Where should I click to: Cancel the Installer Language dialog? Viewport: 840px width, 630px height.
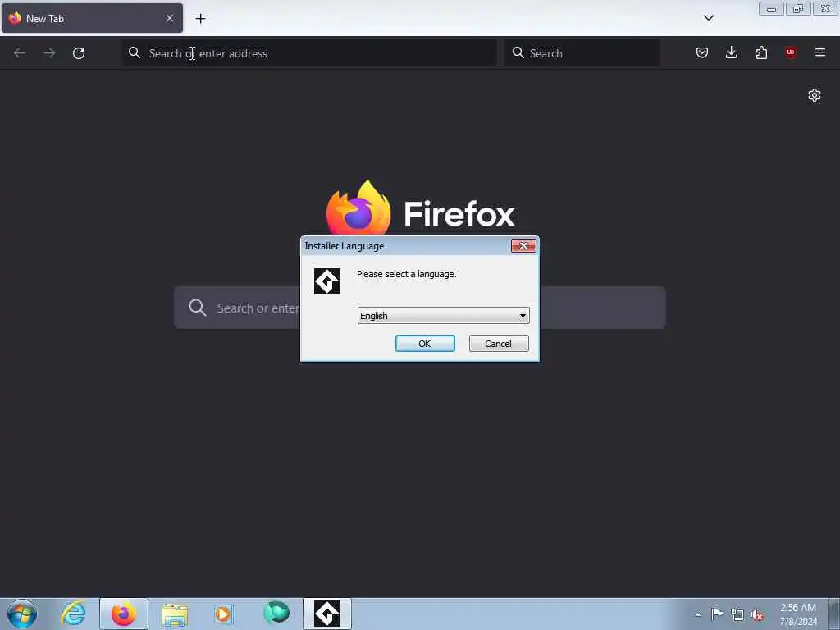coord(499,344)
